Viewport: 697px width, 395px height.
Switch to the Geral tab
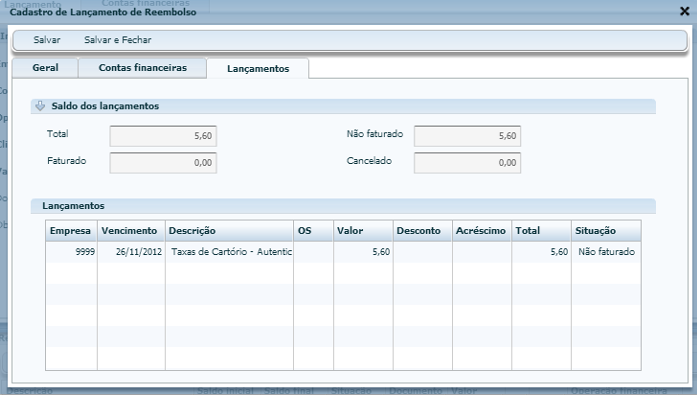[x=45, y=68]
